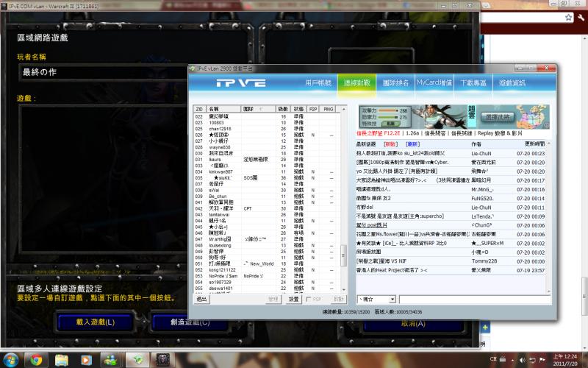Image resolution: width=588 pixels, height=368 pixels.
Task: Launch Chrome from the taskbar
Action: pos(36,360)
